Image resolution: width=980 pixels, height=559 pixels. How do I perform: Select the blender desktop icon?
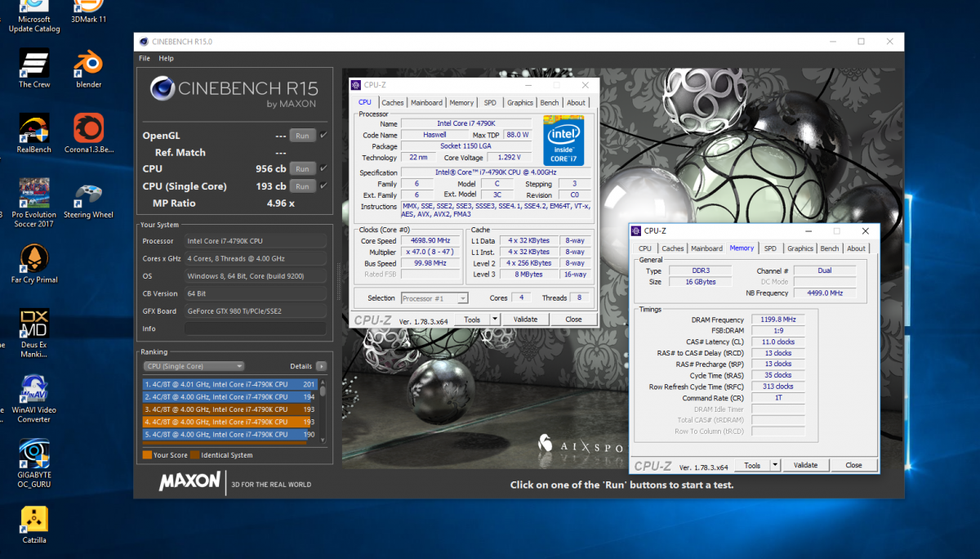pyautogui.click(x=89, y=69)
